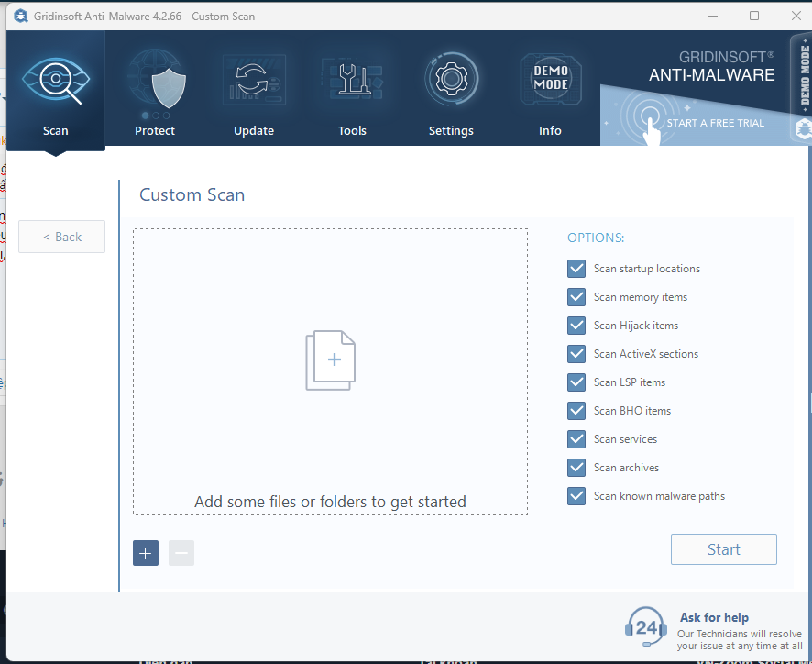812x664 pixels.
Task: Open the Info Demo Mode icon
Action: click(551, 79)
